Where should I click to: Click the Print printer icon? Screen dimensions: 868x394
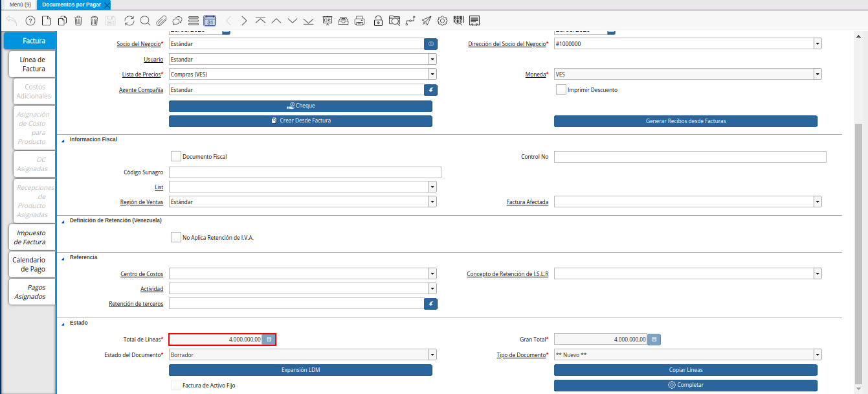(360, 21)
